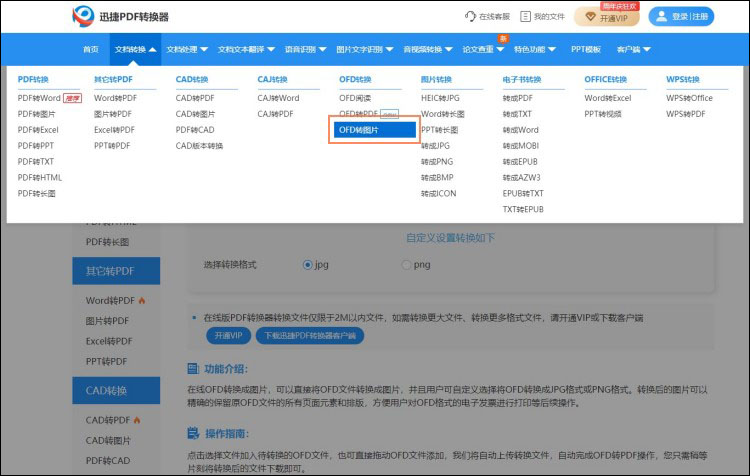Choose TXT转EPUB in the dropdown menu
Image resolution: width=750 pixels, height=476 pixels.
(523, 209)
